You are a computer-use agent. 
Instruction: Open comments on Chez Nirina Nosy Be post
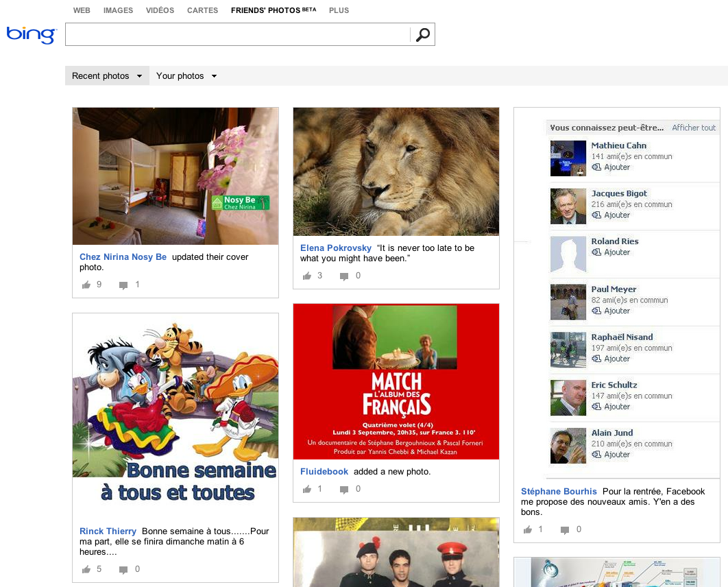pos(123,285)
